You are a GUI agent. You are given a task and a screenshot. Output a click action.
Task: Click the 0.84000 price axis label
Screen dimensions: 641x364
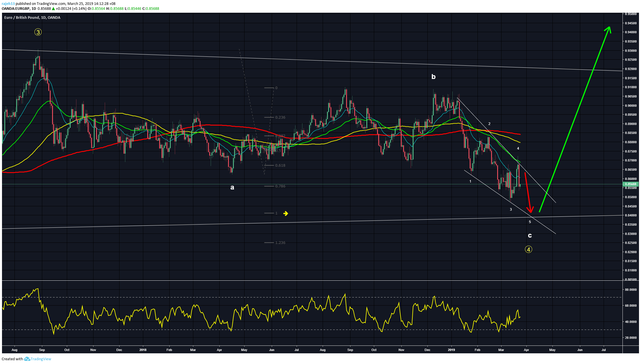tap(631, 215)
